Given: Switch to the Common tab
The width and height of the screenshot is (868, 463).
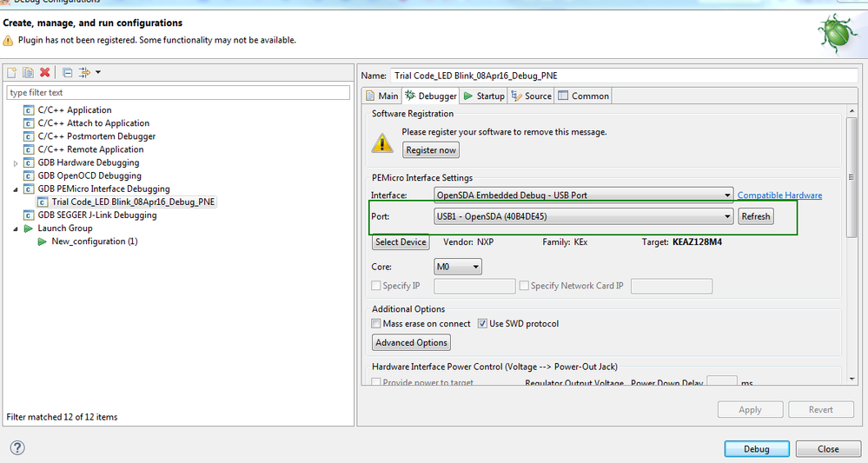Looking at the screenshot, I should point(584,96).
